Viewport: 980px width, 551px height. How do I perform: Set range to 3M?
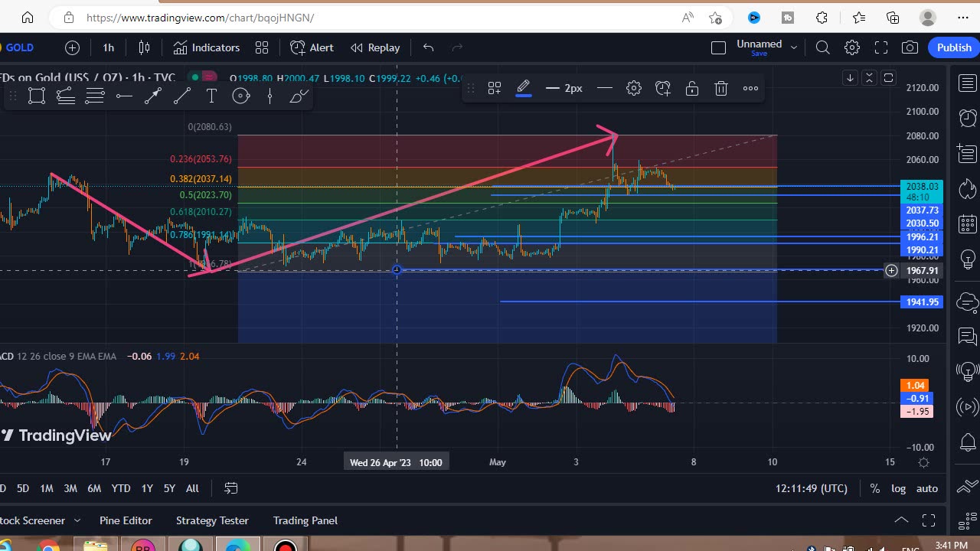click(70, 488)
